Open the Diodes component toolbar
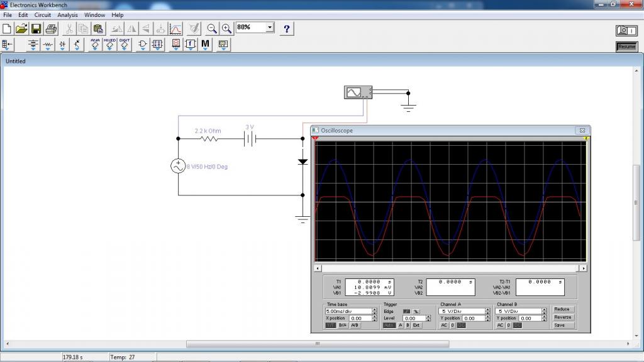This screenshot has height=362, width=644. pos(62,45)
